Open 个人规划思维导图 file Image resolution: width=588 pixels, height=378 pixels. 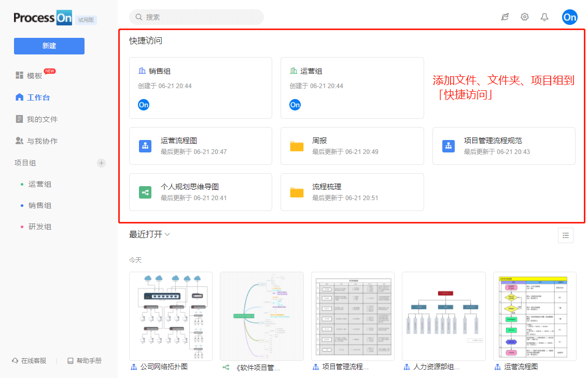tap(201, 192)
